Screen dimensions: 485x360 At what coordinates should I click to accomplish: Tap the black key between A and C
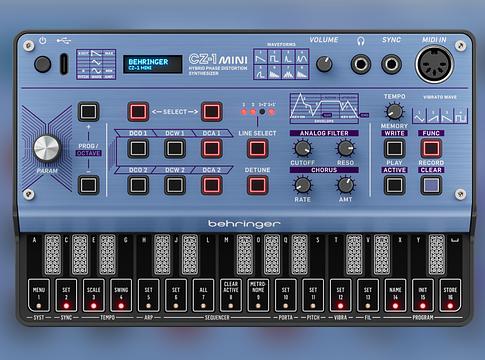[53, 254]
